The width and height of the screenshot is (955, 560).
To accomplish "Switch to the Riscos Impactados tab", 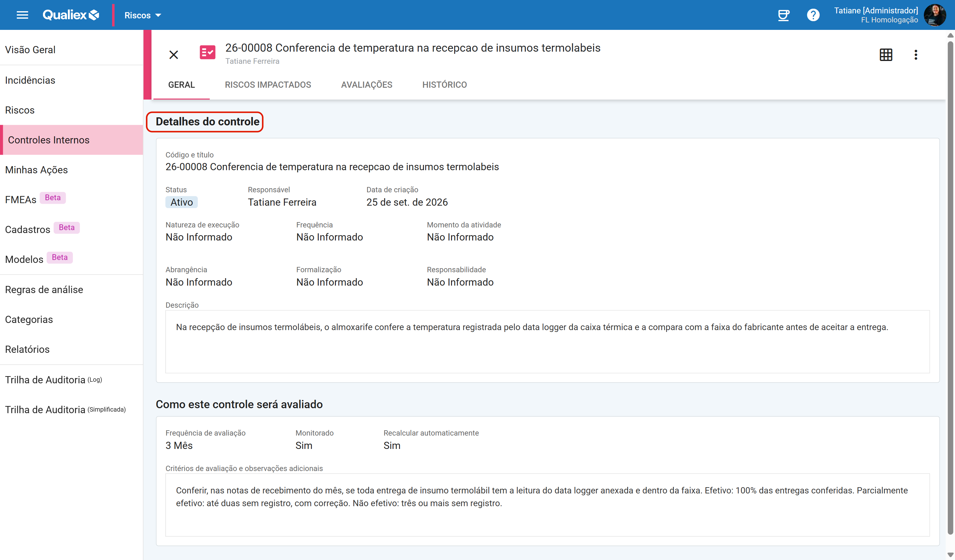I will click(x=268, y=85).
